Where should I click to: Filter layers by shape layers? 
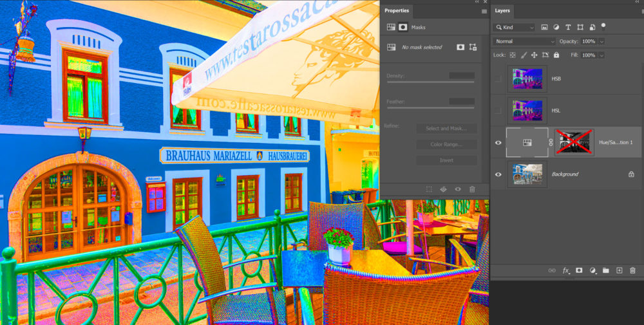[580, 28]
